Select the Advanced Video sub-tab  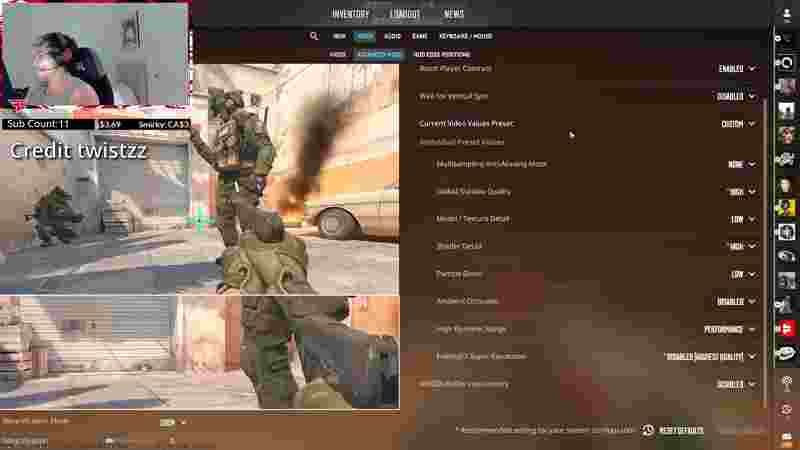point(378,54)
